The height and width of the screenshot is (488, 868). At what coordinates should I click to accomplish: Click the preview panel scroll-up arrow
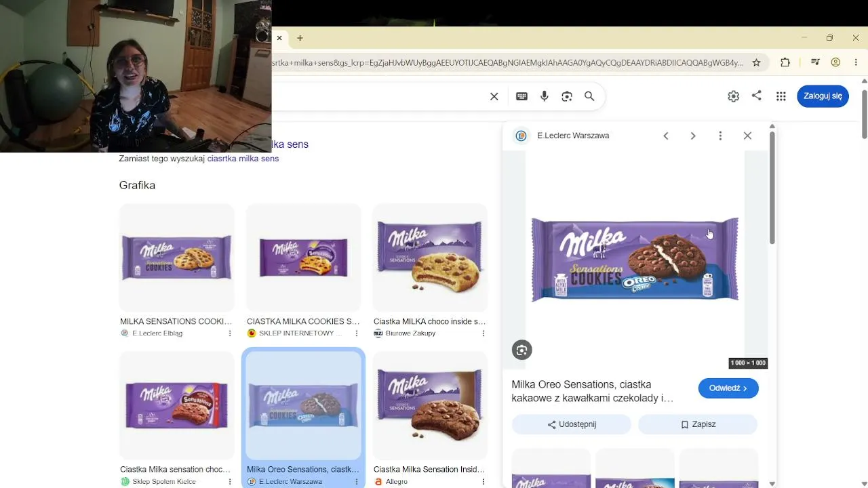tap(772, 127)
